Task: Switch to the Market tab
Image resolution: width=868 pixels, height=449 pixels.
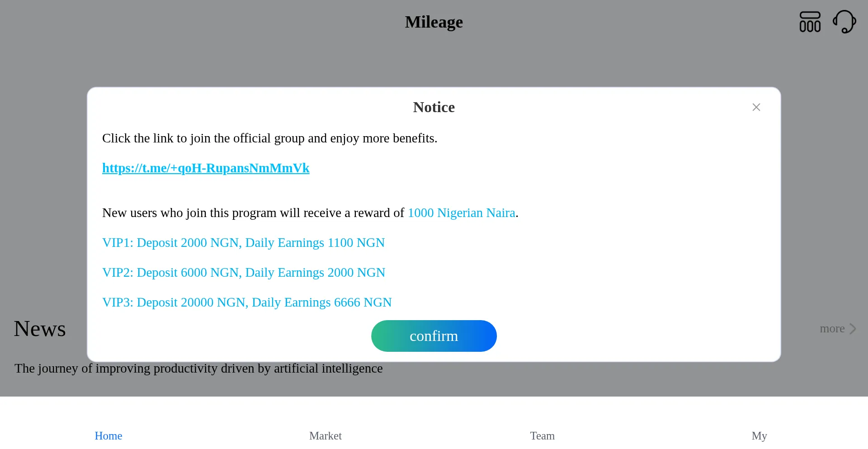Action: click(325, 436)
